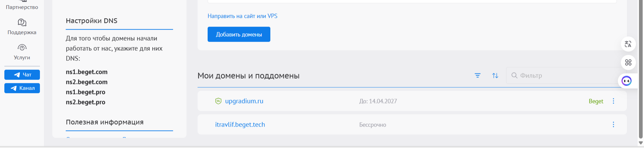Follow the Направить на сайт или VPS link

pos(243,16)
